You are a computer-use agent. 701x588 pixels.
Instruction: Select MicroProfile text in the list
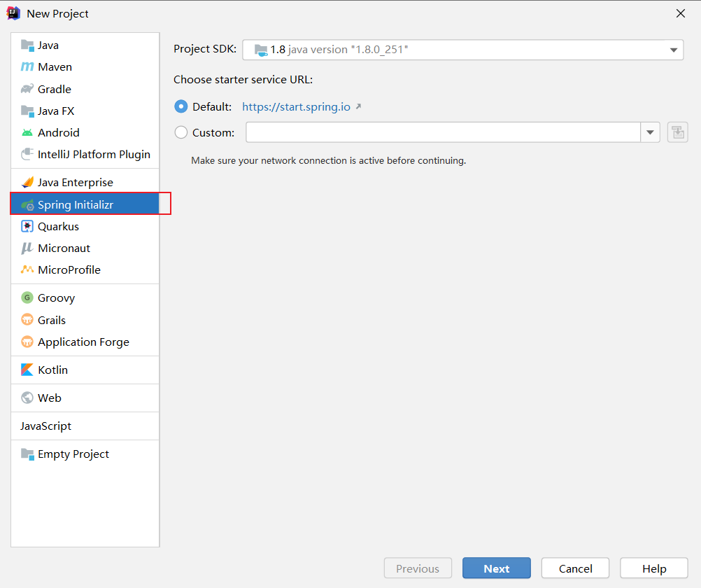[x=69, y=269]
